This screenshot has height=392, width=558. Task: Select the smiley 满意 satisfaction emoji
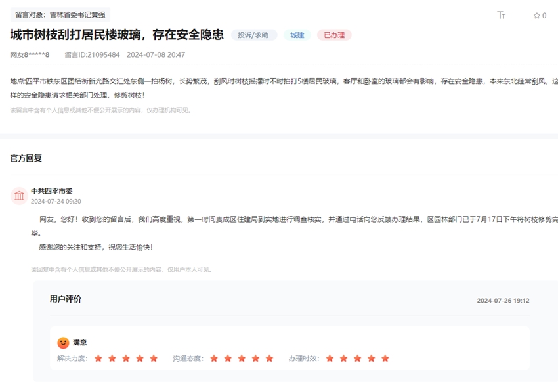click(62, 342)
